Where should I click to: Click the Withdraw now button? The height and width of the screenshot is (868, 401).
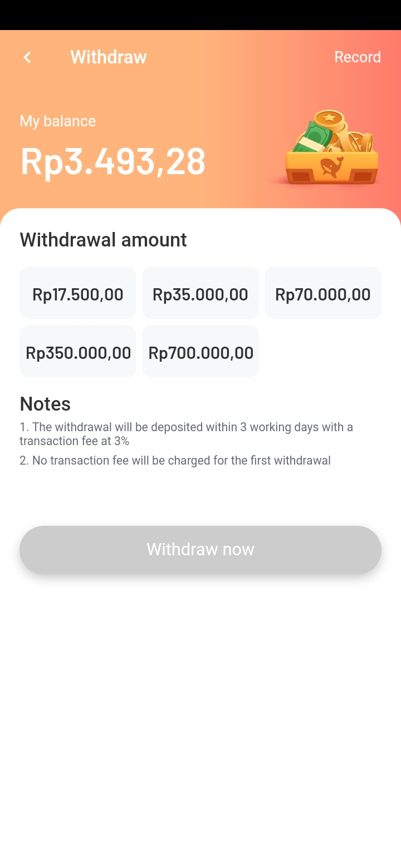200,550
